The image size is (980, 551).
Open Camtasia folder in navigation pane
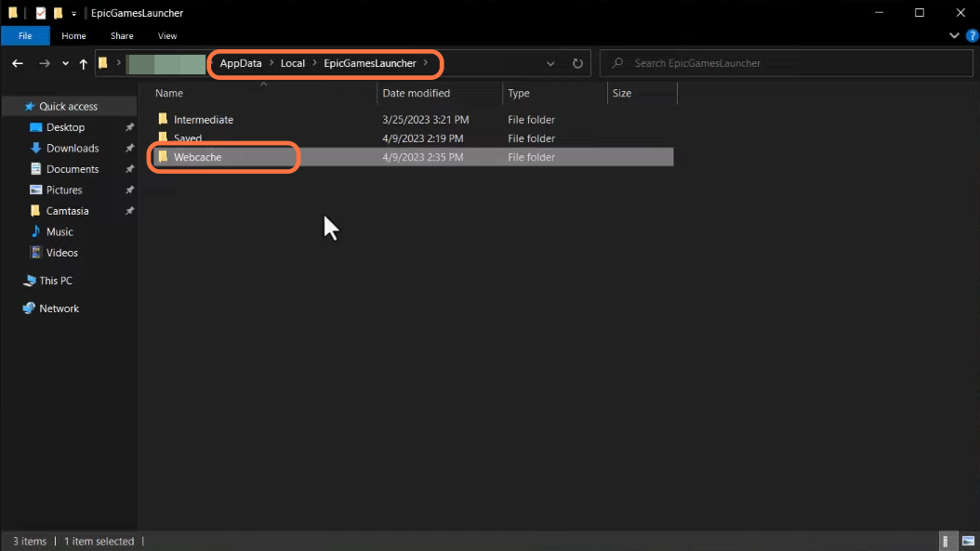pyautogui.click(x=67, y=211)
